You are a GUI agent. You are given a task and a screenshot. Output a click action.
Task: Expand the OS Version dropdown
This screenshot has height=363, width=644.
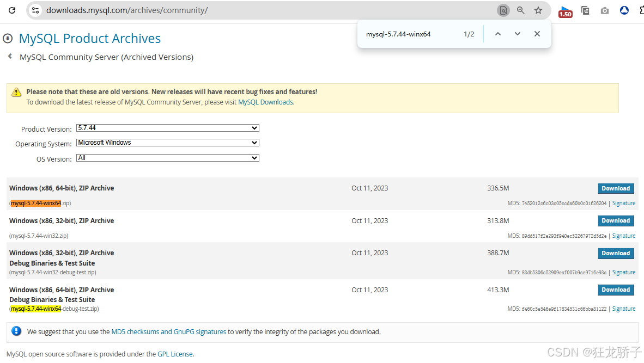[x=168, y=158]
